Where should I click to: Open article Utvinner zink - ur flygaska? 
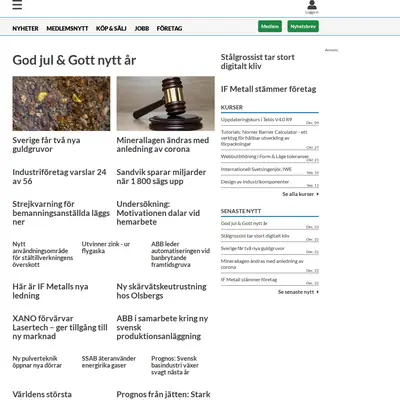click(106, 247)
